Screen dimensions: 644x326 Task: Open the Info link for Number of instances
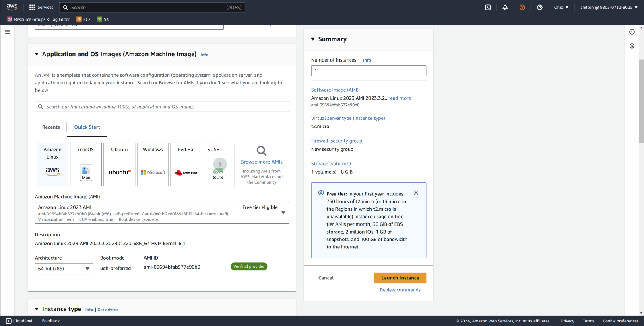point(367,60)
